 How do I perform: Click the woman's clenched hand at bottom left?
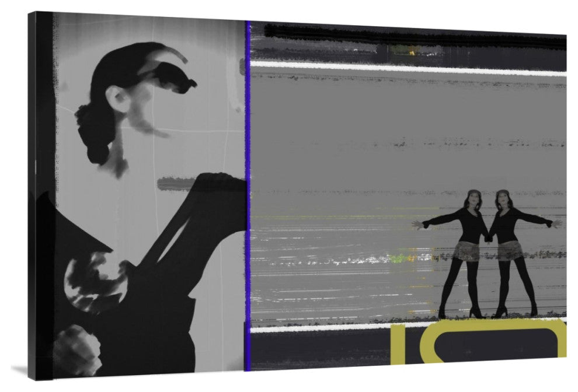tap(76, 350)
